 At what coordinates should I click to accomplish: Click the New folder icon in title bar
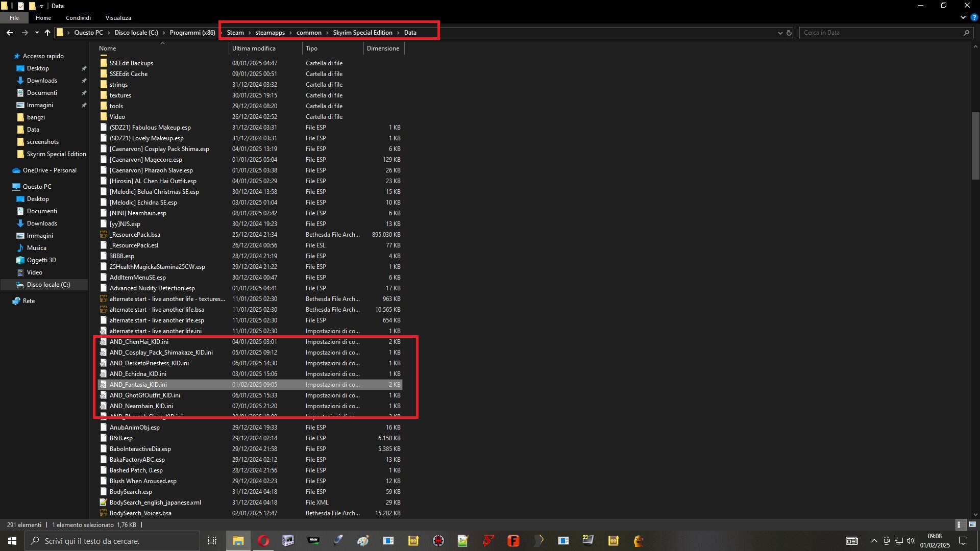pyautogui.click(x=32, y=6)
